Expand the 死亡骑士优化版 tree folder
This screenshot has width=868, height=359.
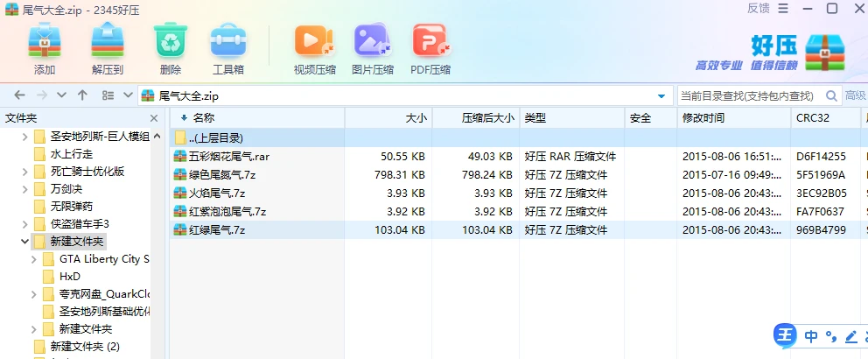pos(24,172)
